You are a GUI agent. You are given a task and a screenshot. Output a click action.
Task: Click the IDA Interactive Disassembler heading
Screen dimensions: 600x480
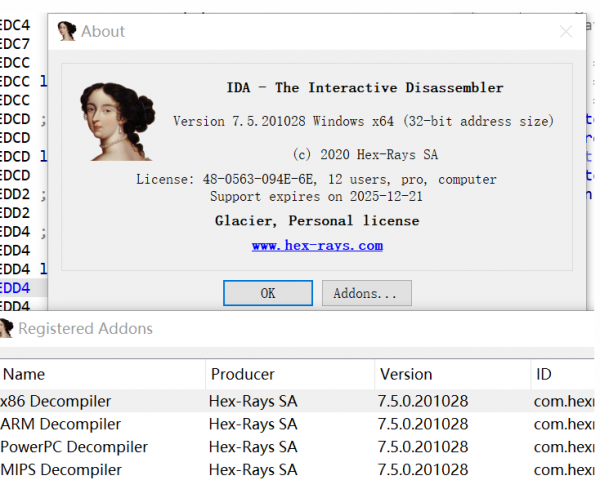(x=365, y=88)
